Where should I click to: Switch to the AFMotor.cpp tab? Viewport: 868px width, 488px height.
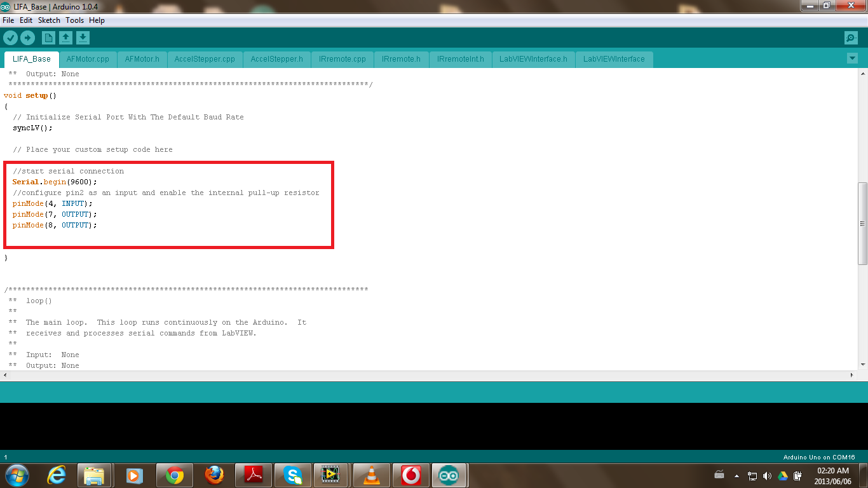88,59
